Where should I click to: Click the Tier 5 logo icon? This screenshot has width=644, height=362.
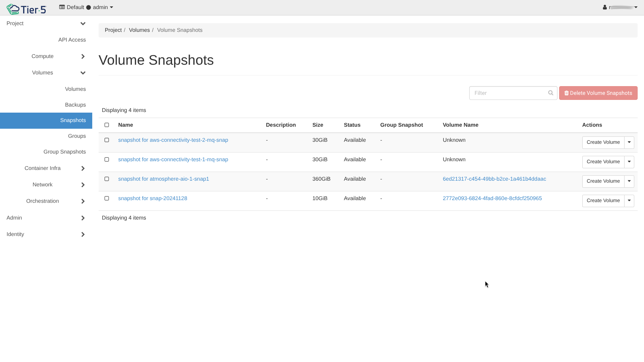click(x=13, y=9)
